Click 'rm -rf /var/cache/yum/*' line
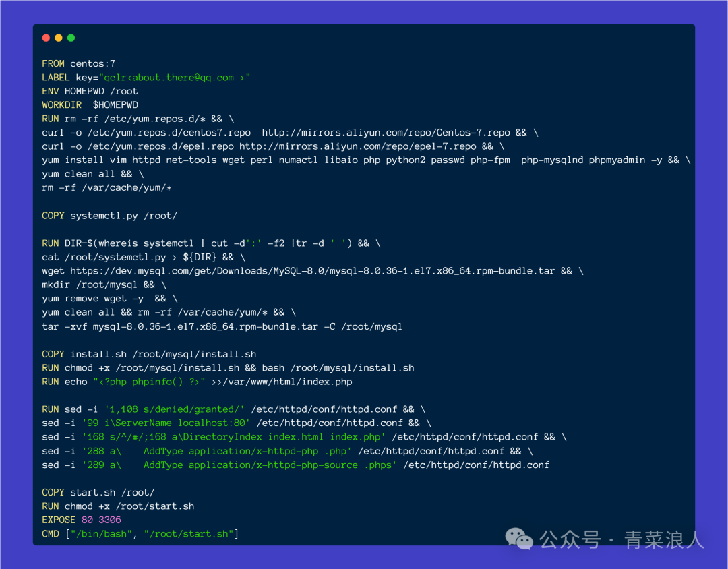The image size is (728, 569). tap(107, 188)
